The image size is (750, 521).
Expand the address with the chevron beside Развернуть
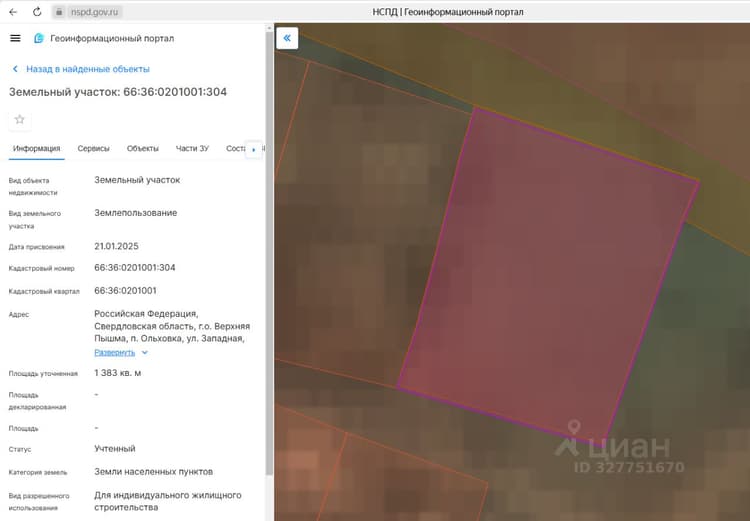tap(144, 353)
